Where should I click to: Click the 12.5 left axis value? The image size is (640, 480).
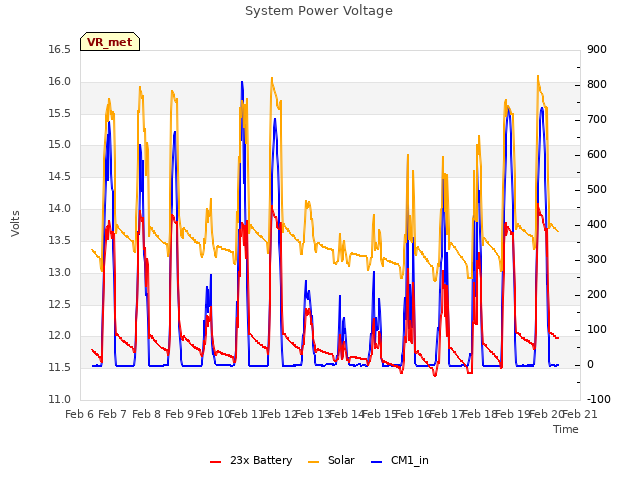pos(60,304)
